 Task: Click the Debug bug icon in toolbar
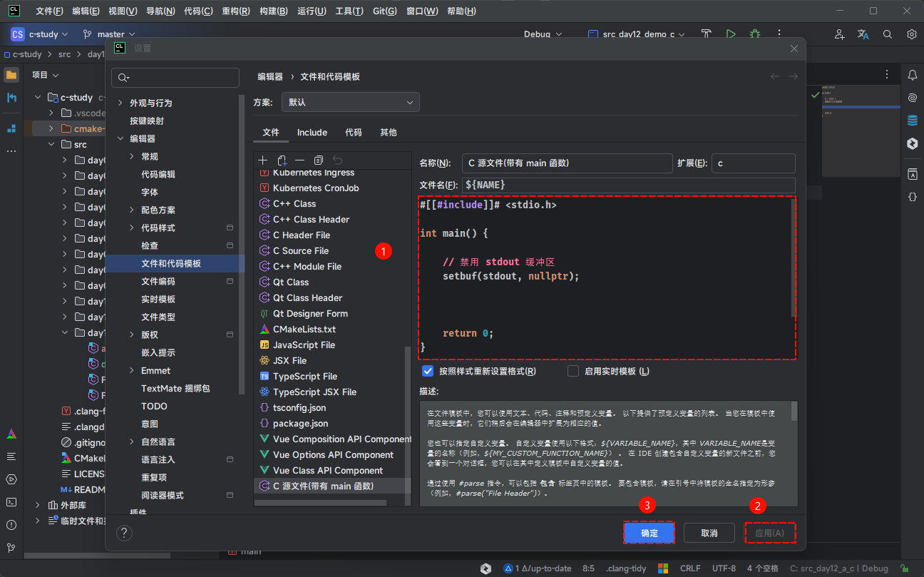point(754,34)
